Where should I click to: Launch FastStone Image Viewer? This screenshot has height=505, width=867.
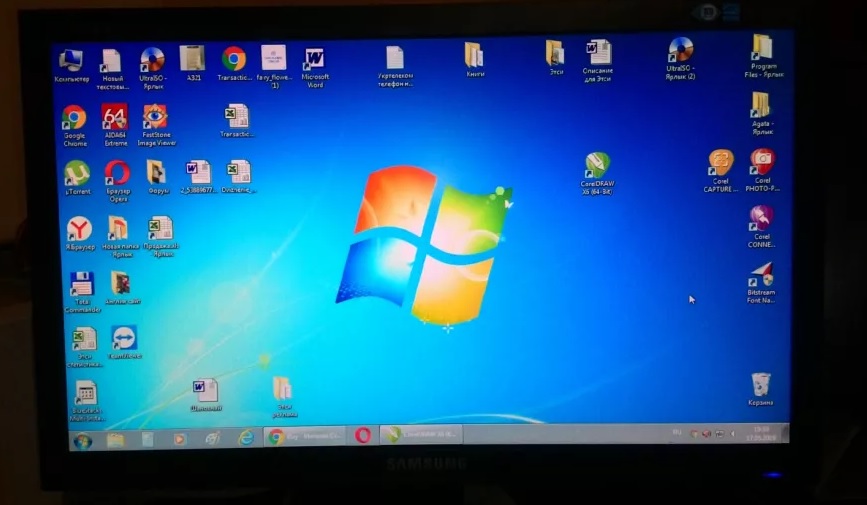(x=156, y=125)
